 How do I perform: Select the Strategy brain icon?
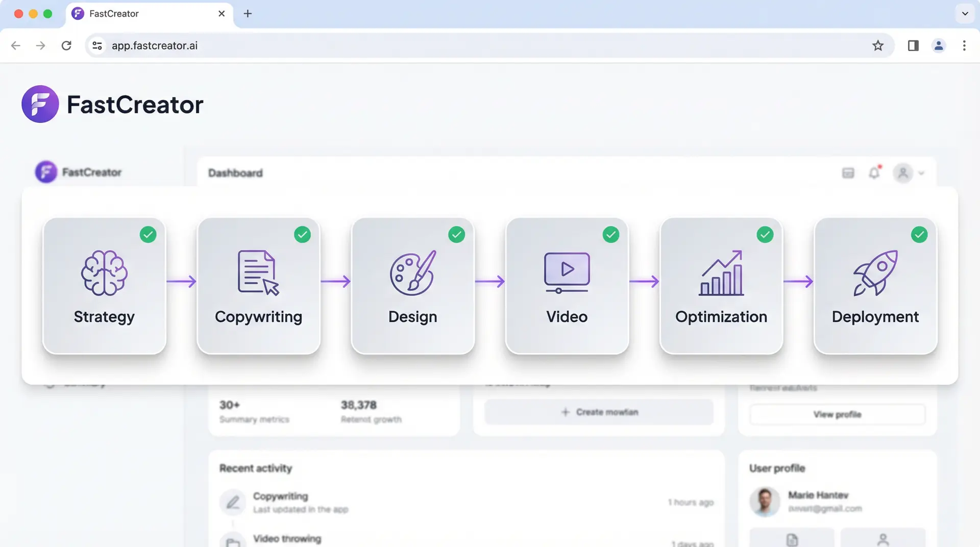104,272
